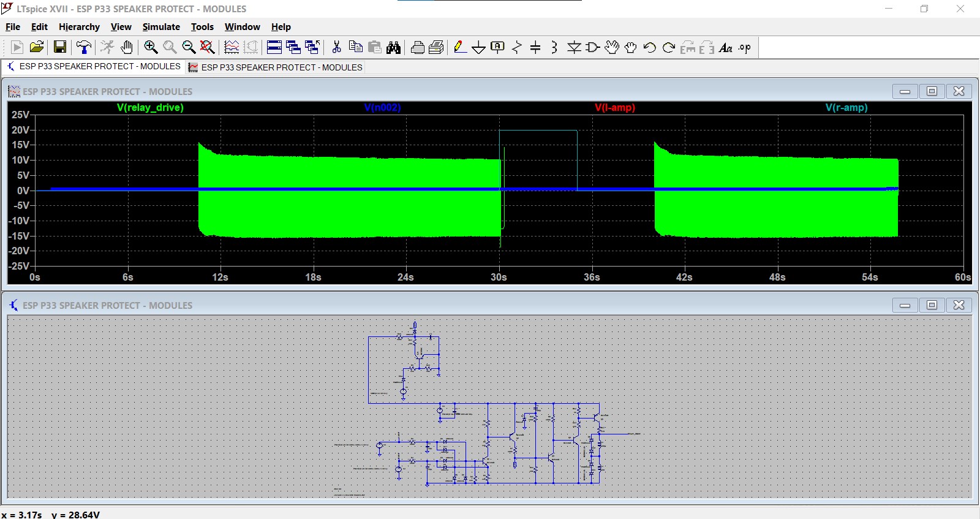Click the Close all windows icon

[312, 47]
